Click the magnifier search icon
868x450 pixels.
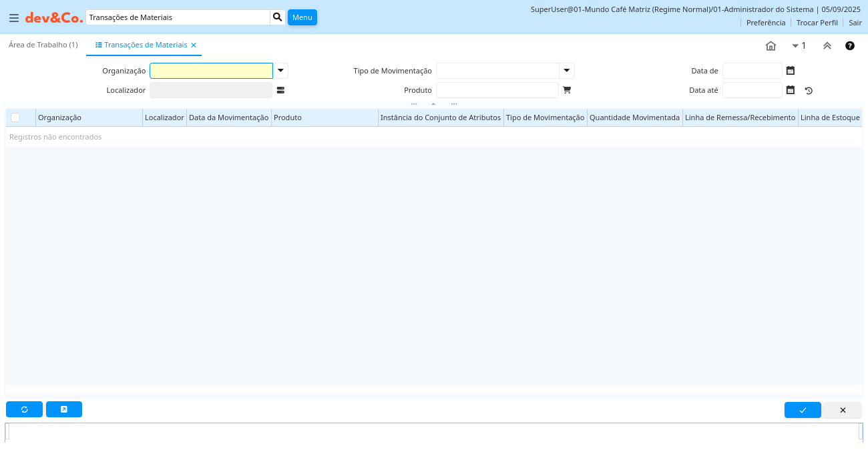tap(278, 17)
